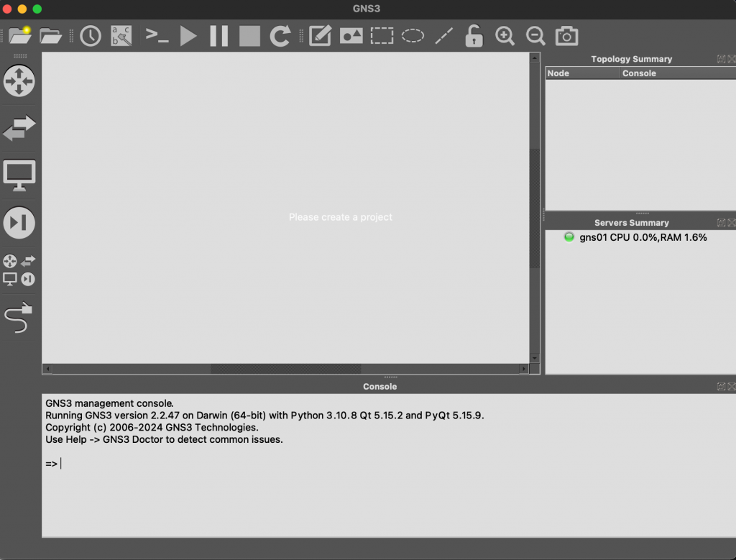This screenshot has height=560, width=736.
Task: Start all nodes with play icon
Action: 188,36
